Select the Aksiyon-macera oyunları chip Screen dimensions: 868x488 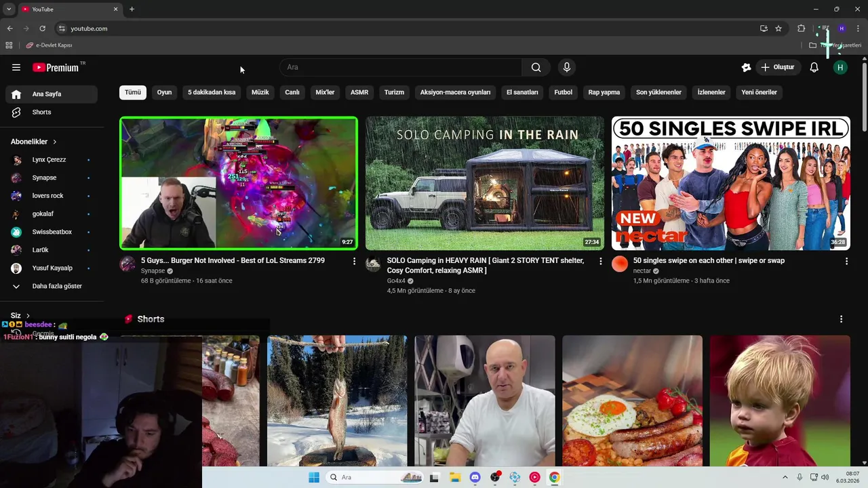[455, 92]
